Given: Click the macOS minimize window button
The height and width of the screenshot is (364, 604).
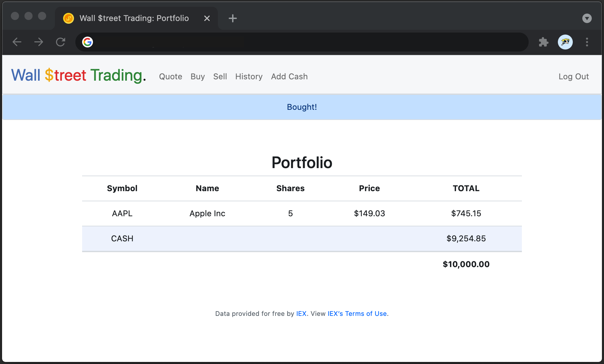Looking at the screenshot, I should (x=29, y=16).
